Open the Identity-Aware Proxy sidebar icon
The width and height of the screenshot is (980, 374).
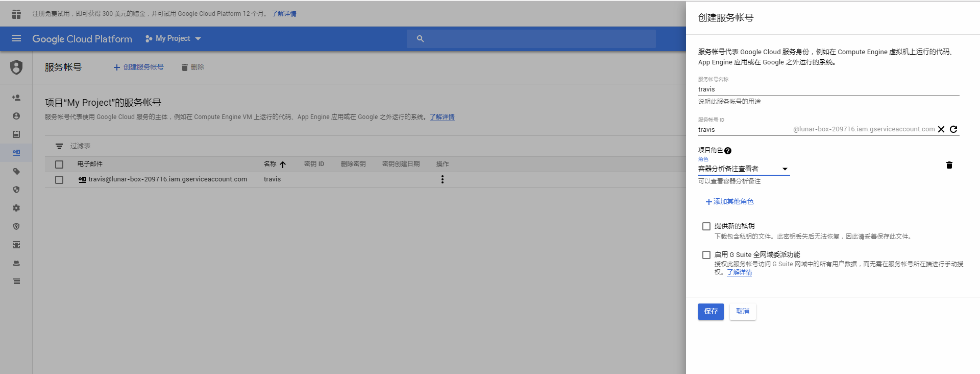[16, 245]
